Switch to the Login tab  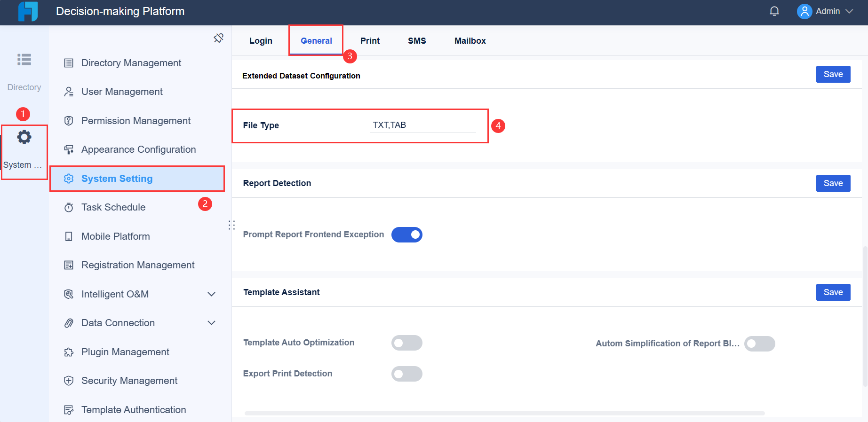261,41
